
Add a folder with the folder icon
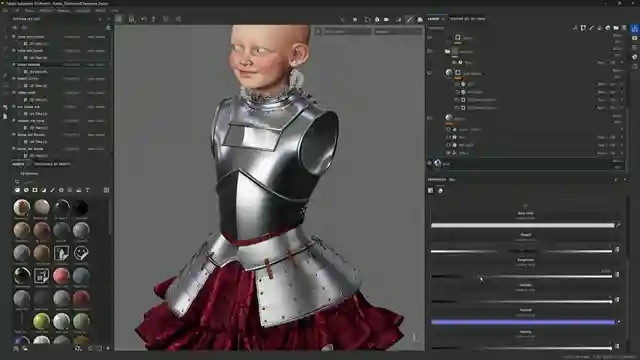[616, 28]
